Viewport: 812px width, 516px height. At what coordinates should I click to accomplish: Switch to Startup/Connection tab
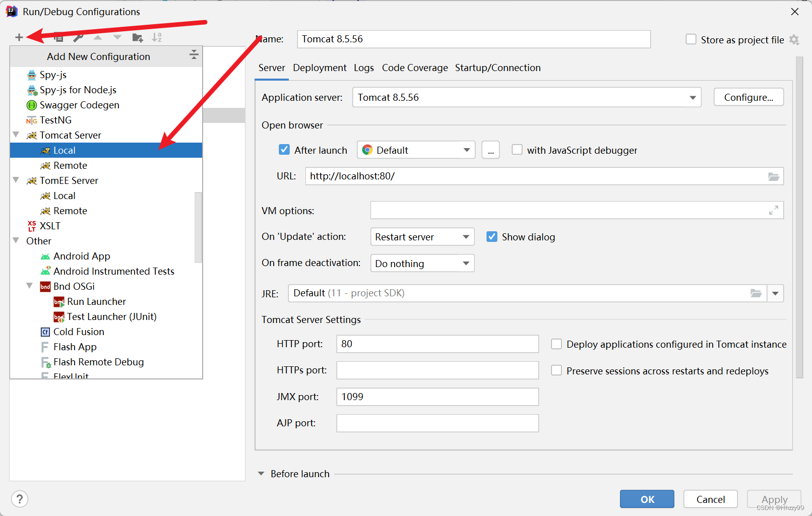[498, 68]
